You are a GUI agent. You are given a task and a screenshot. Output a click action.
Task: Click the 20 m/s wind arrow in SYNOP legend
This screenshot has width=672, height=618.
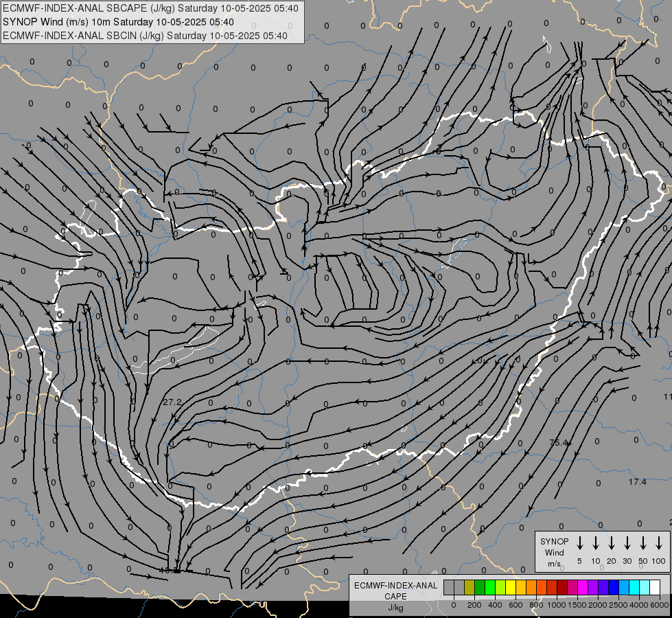point(611,543)
